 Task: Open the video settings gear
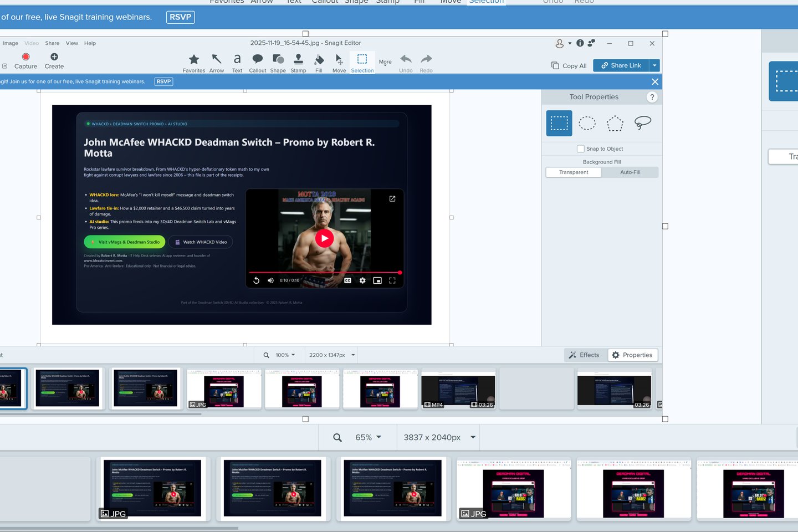click(x=362, y=280)
